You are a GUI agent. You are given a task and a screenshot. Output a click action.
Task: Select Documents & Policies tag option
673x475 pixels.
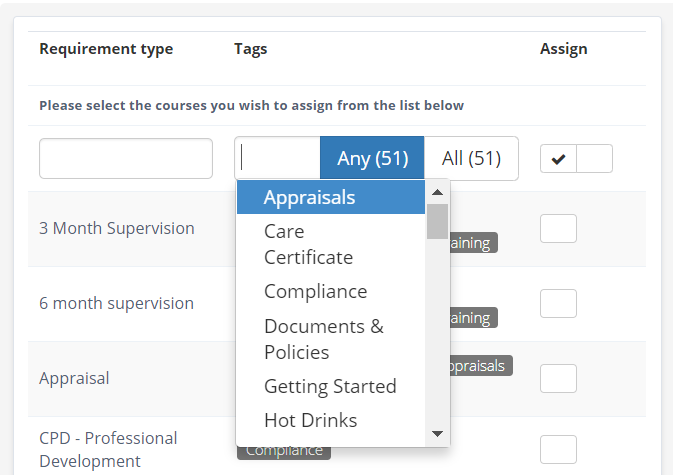tap(323, 339)
